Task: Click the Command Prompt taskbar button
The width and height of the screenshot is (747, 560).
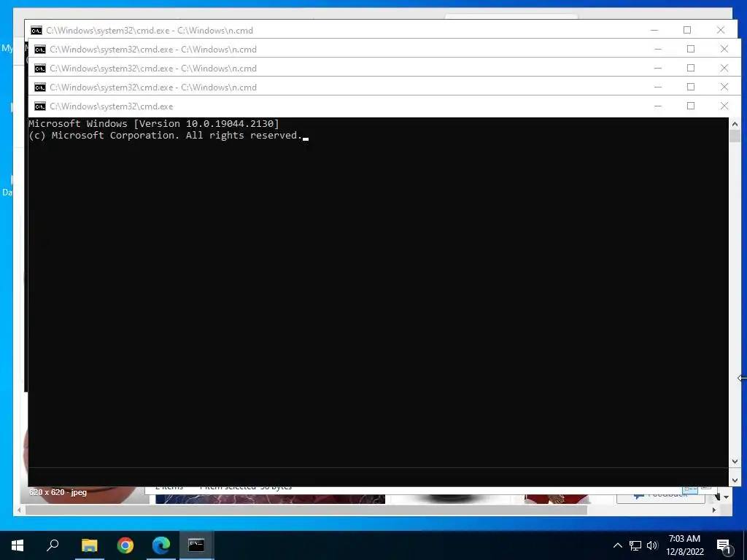Action: point(196,545)
